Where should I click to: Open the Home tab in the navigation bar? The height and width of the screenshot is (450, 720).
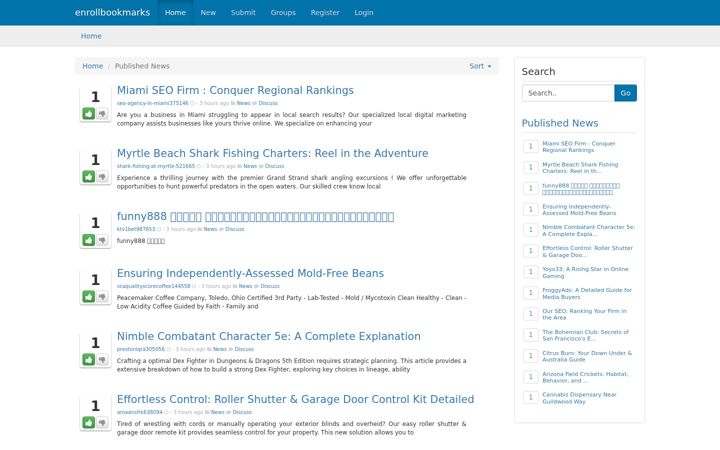[175, 12]
